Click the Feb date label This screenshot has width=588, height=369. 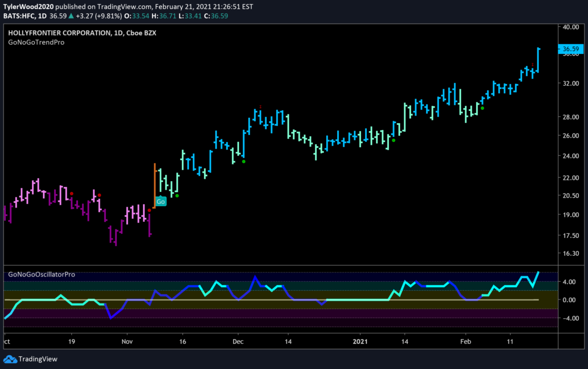[x=465, y=341]
